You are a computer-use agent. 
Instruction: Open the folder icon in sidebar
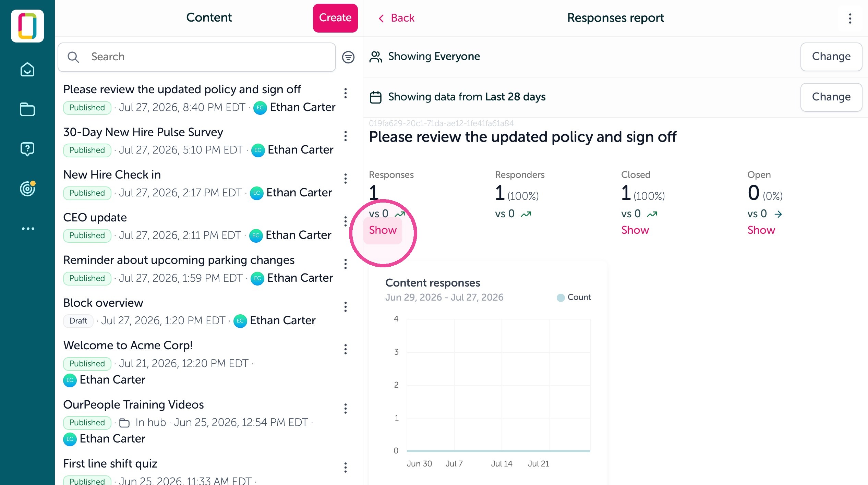[x=27, y=109]
